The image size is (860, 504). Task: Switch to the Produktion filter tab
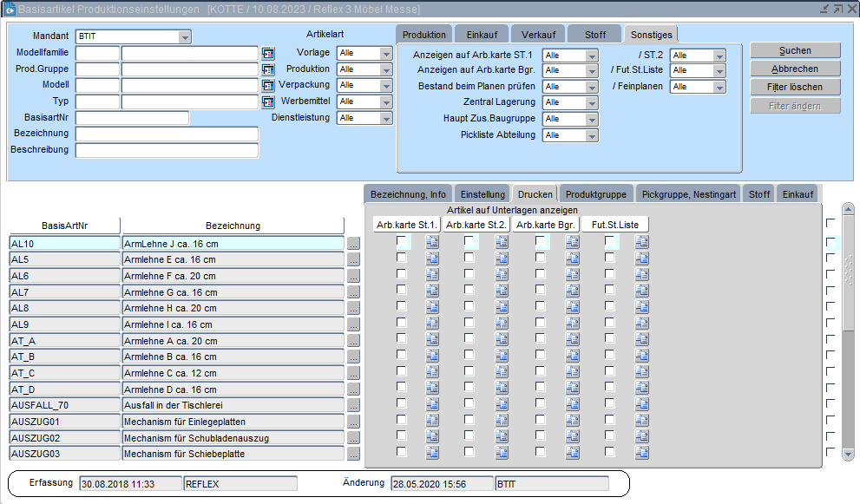[424, 35]
